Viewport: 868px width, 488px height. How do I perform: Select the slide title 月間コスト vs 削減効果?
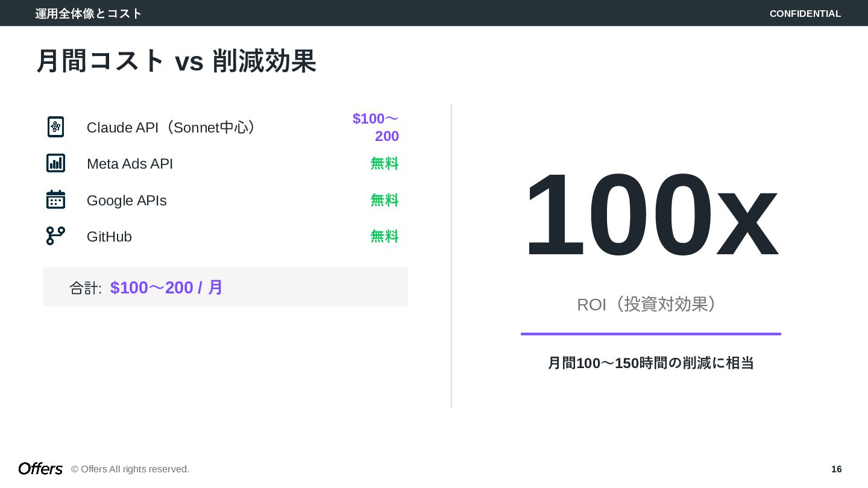coord(176,61)
